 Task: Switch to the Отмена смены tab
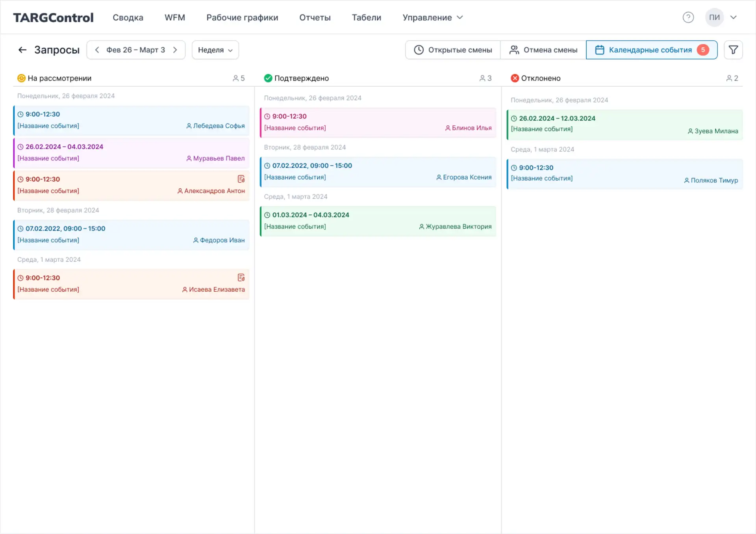pyautogui.click(x=543, y=50)
